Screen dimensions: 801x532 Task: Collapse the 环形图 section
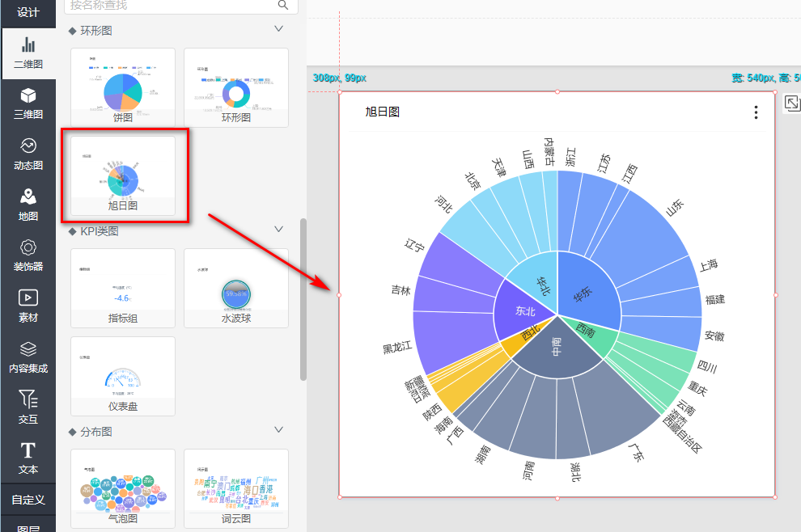pyautogui.click(x=279, y=29)
